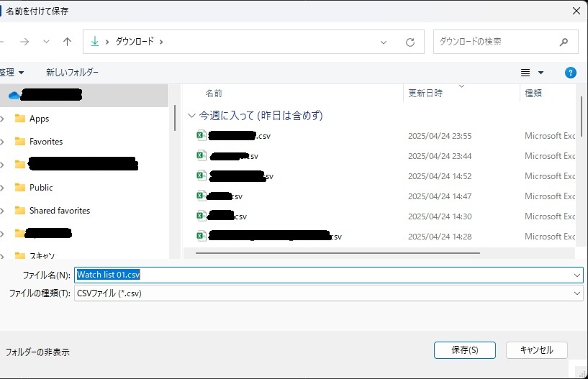Expand the Public folder tree node
This screenshot has height=379, width=588.
click(x=2, y=188)
